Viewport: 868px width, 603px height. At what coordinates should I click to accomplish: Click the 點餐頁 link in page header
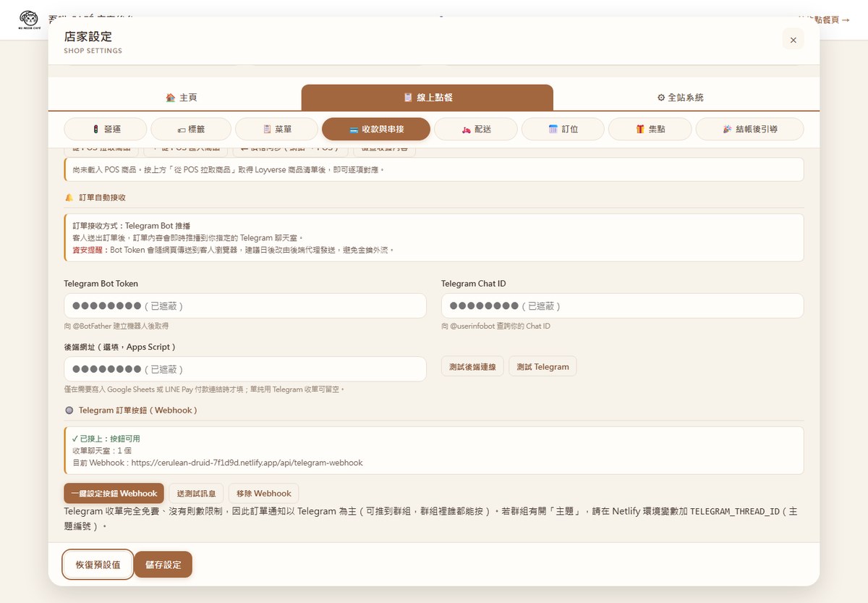(x=824, y=20)
